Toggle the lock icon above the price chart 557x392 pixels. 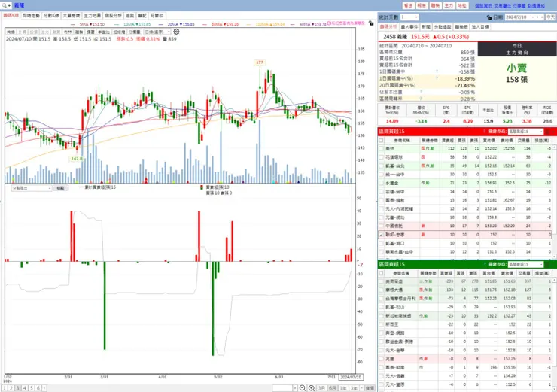pyautogui.click(x=371, y=23)
